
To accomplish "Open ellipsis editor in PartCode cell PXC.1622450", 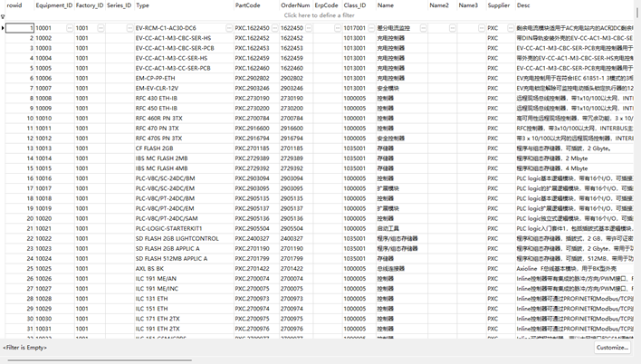I will (x=274, y=28).
